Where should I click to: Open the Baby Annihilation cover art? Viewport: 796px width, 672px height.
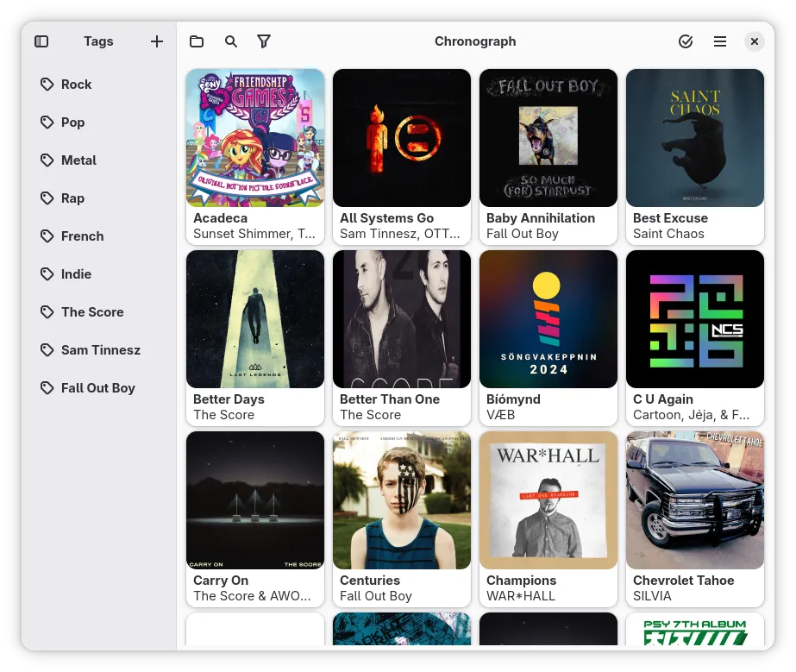[x=548, y=138]
